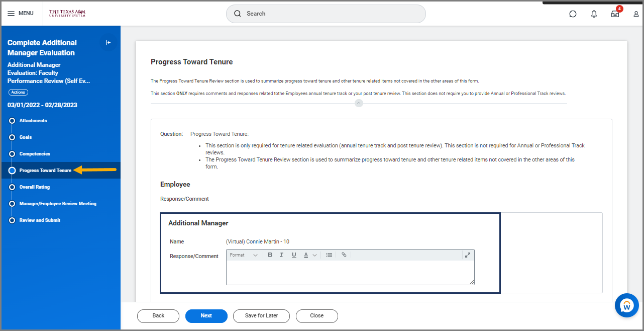Open the Format dropdown in editor
The width and height of the screenshot is (644, 331).
click(244, 255)
